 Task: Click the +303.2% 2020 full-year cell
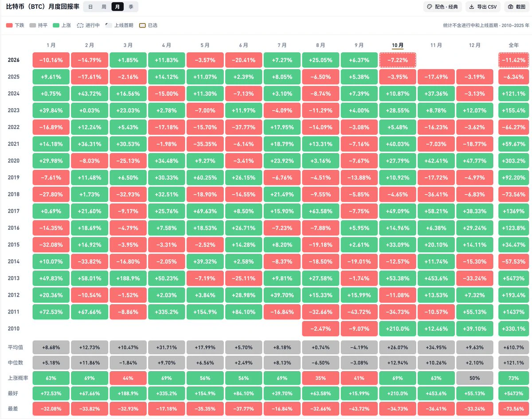(x=513, y=161)
